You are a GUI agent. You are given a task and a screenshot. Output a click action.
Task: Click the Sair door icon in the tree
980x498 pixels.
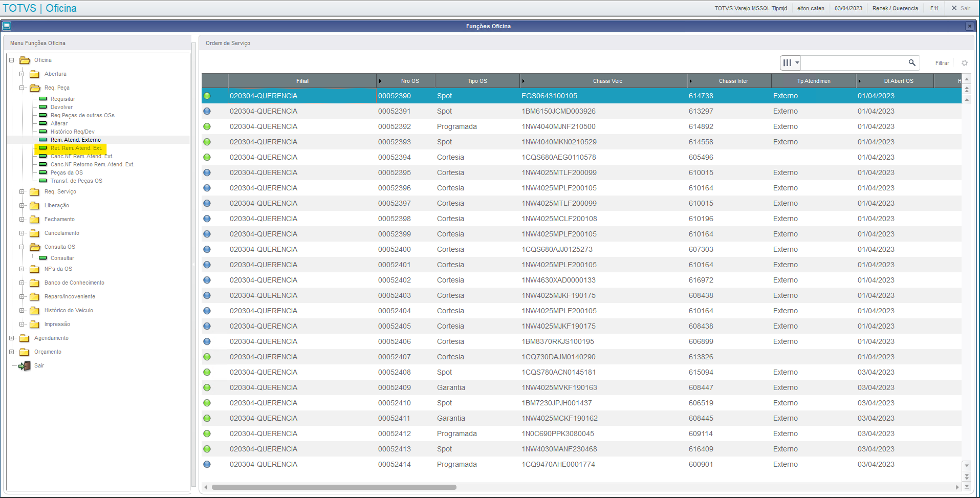25,366
